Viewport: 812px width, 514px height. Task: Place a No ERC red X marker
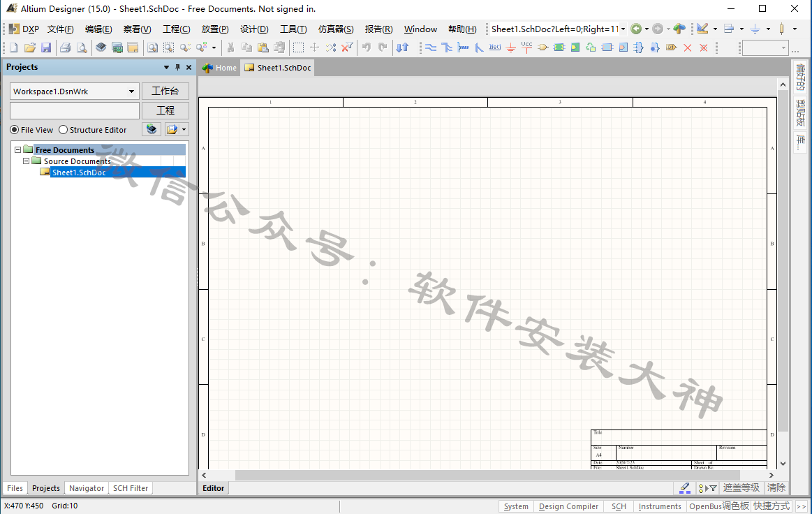pyautogui.click(x=688, y=47)
